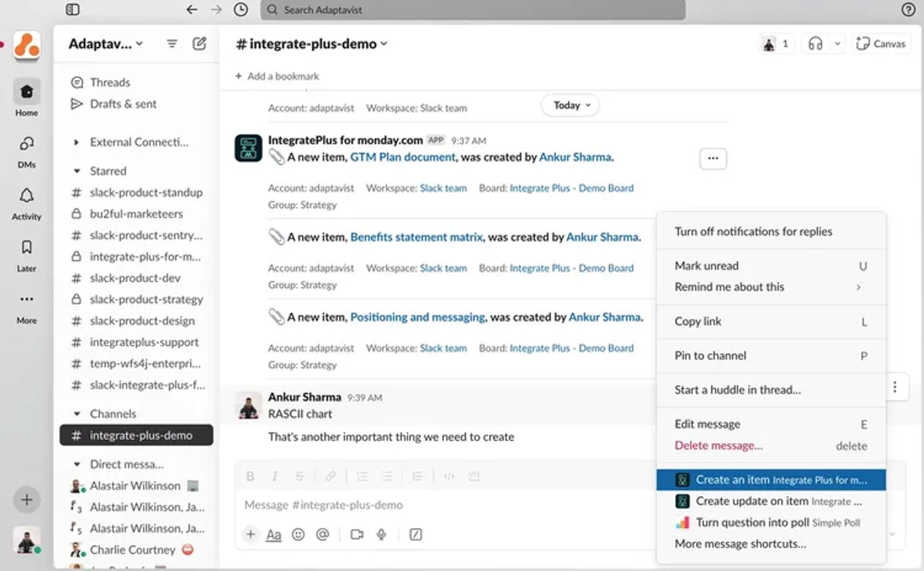The image size is (924, 571).
Task: Open GTM Plan document link
Action: (x=402, y=157)
